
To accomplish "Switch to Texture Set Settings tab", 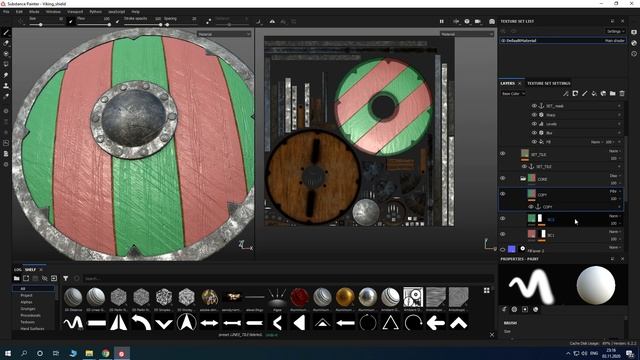I will 549,83.
